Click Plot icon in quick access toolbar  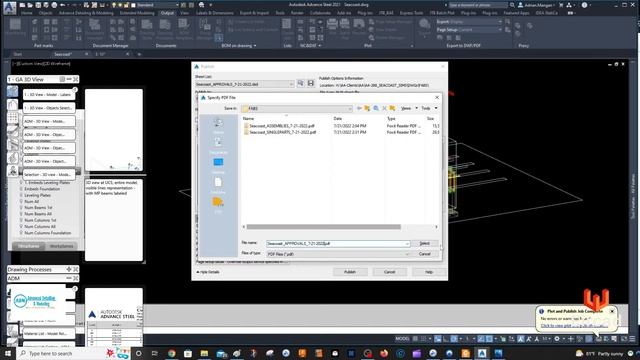[x=54, y=5]
